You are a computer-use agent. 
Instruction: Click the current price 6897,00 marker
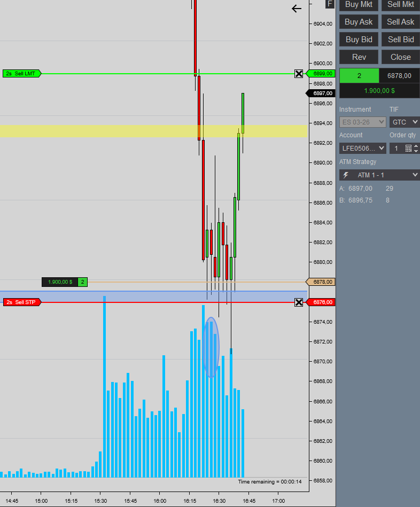click(321, 93)
